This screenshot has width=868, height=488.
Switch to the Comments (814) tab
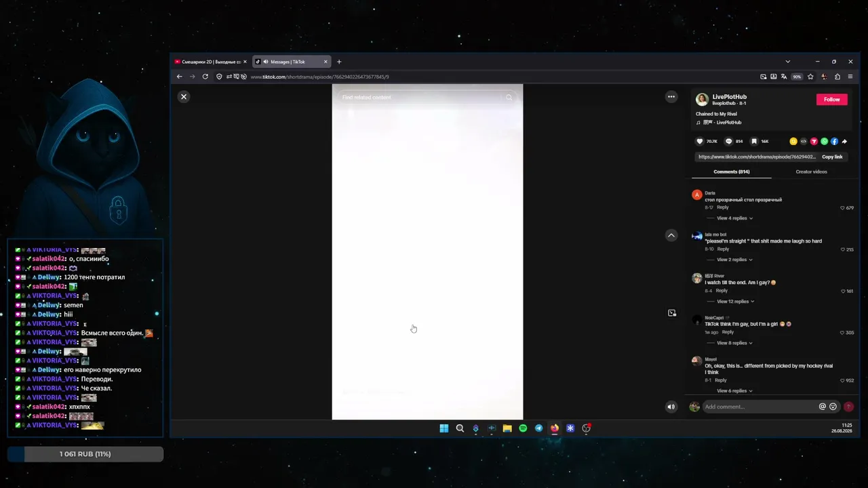pos(732,171)
